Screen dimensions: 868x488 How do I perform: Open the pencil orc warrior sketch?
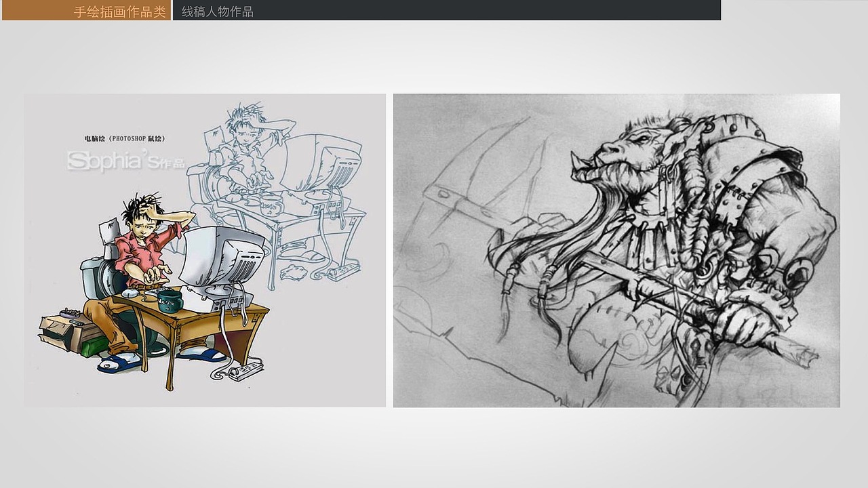[616, 250]
